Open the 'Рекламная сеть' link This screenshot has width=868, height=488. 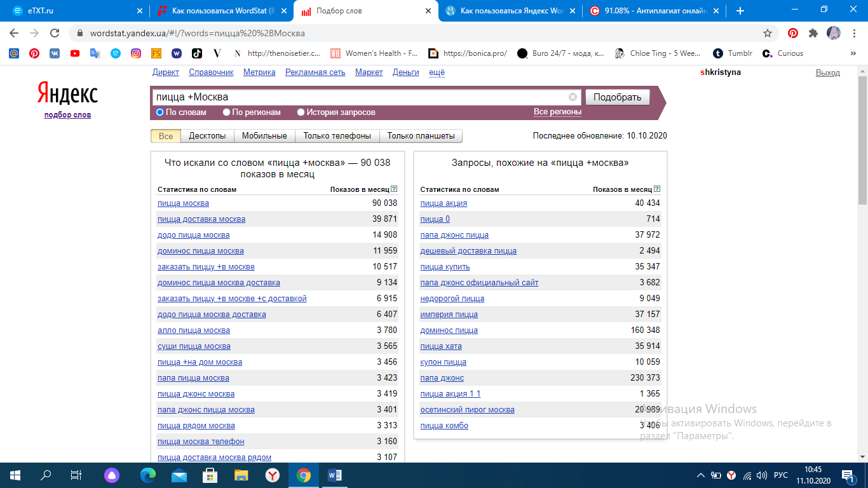click(x=315, y=72)
